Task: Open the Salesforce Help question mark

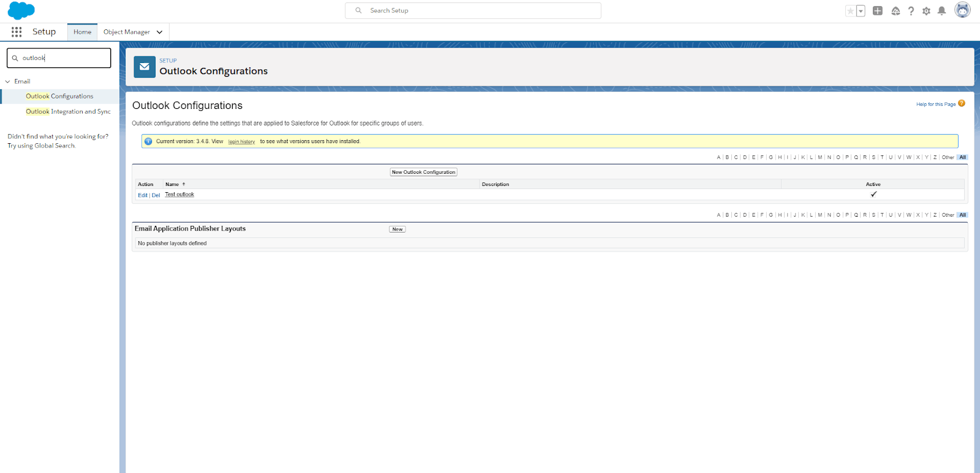Action: tap(911, 11)
